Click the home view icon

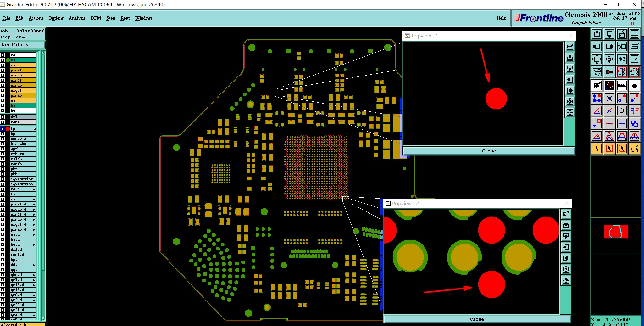point(622,34)
